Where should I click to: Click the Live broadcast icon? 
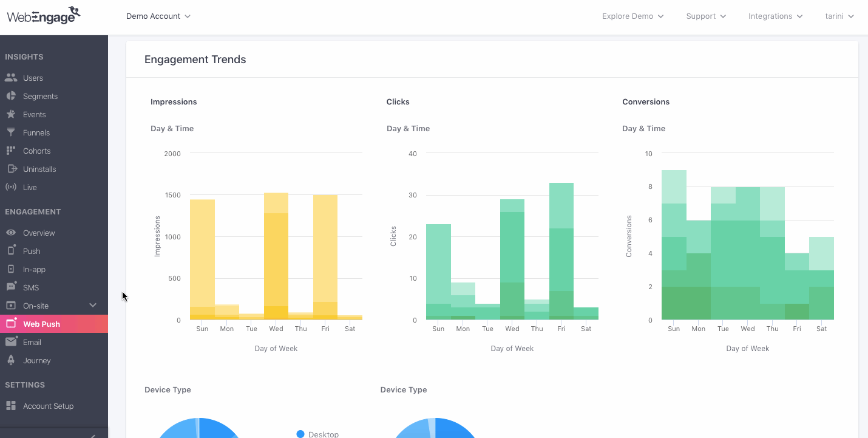(11, 187)
